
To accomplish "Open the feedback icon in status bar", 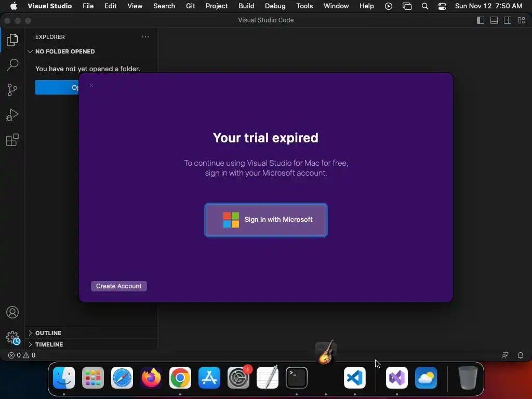I will 505,355.
